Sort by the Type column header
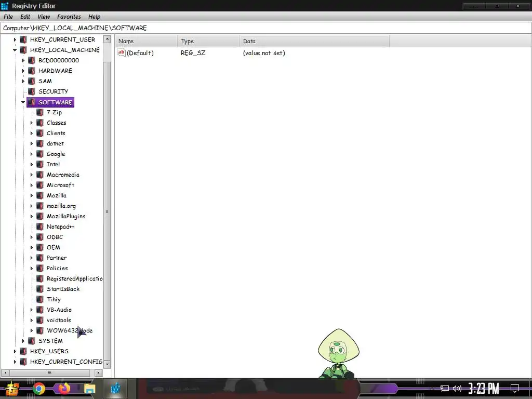The height and width of the screenshot is (399, 532). [x=208, y=41]
